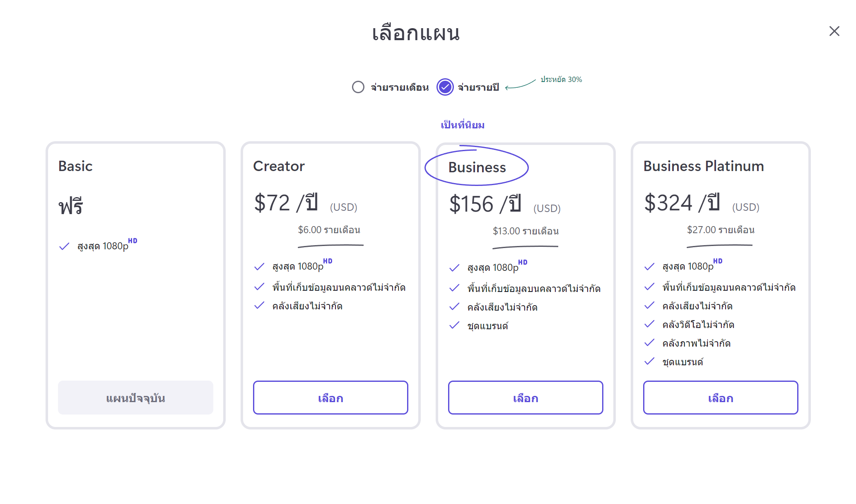Click checkmark beside ชุดแบรนด์ in Business plan
Image resolution: width=856 pixels, height=504 pixels.
pos(454,325)
